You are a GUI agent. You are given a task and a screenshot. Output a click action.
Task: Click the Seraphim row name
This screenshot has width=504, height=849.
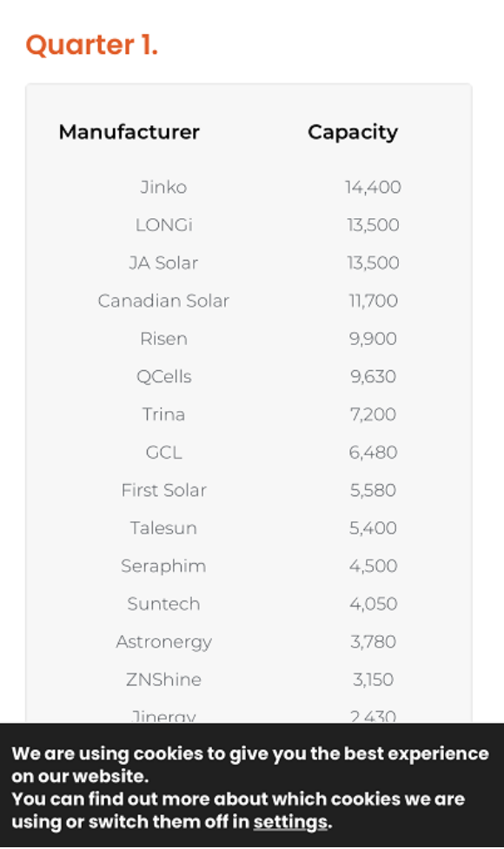tap(163, 566)
